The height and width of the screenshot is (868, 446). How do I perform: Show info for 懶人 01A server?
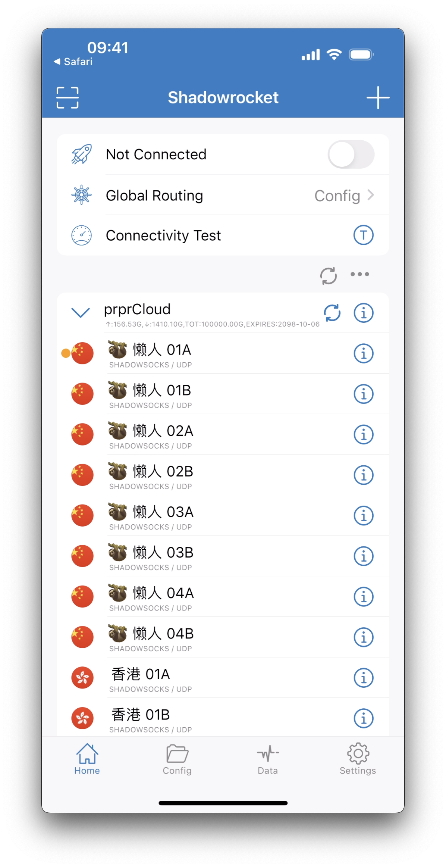click(363, 353)
